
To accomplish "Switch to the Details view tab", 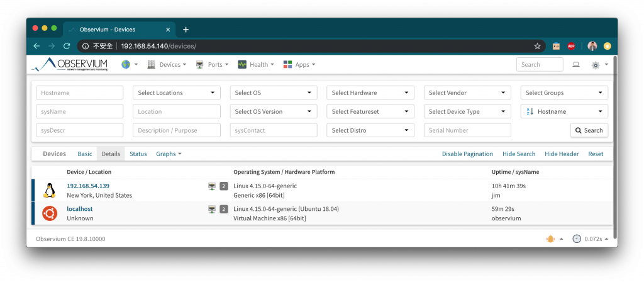I will point(111,154).
